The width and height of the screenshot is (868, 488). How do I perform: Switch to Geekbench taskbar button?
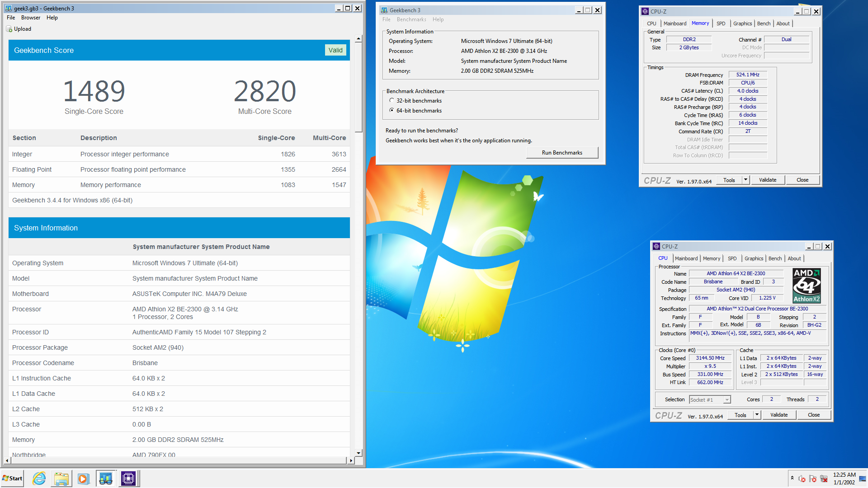click(106, 479)
